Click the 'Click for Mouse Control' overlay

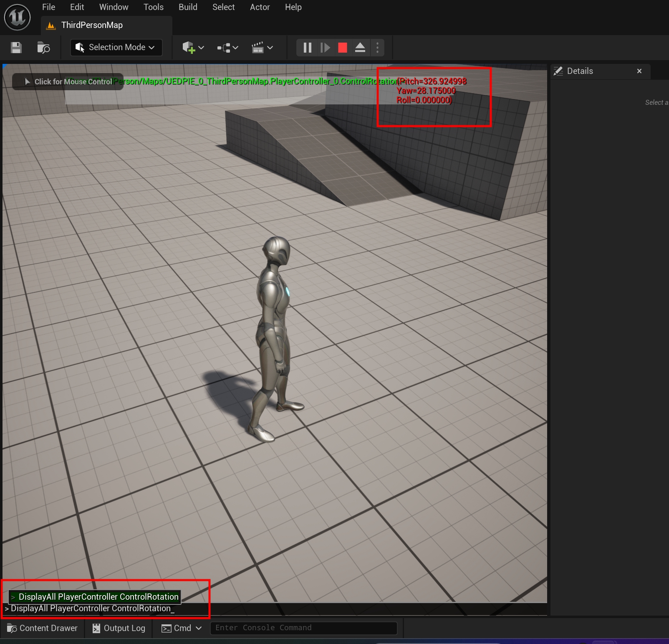coord(68,82)
